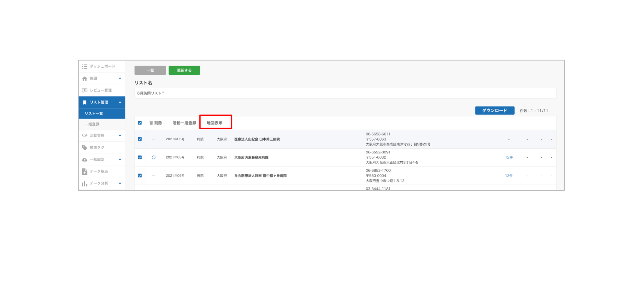Uncheck the 医療法人山紀会 山本第三病院 row checkbox
This screenshot has width=644, height=293.
(x=140, y=139)
